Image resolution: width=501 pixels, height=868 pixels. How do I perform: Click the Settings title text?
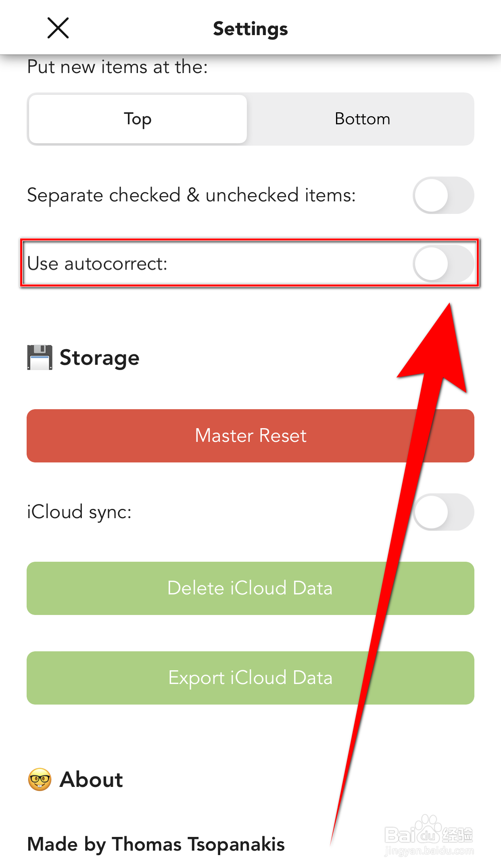point(250,29)
